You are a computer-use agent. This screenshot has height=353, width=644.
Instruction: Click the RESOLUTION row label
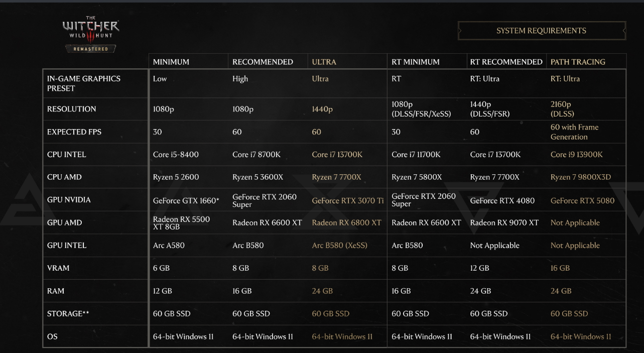71,109
